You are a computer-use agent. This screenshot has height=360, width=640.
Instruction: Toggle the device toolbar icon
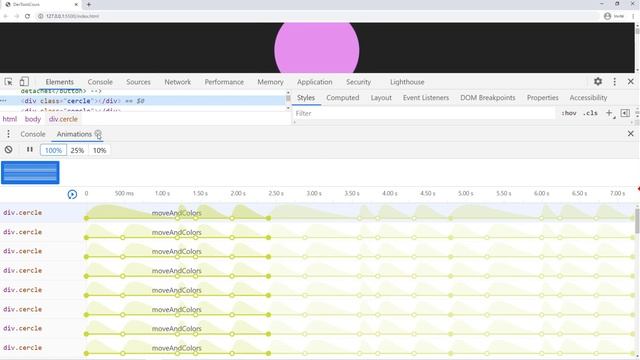click(x=24, y=82)
